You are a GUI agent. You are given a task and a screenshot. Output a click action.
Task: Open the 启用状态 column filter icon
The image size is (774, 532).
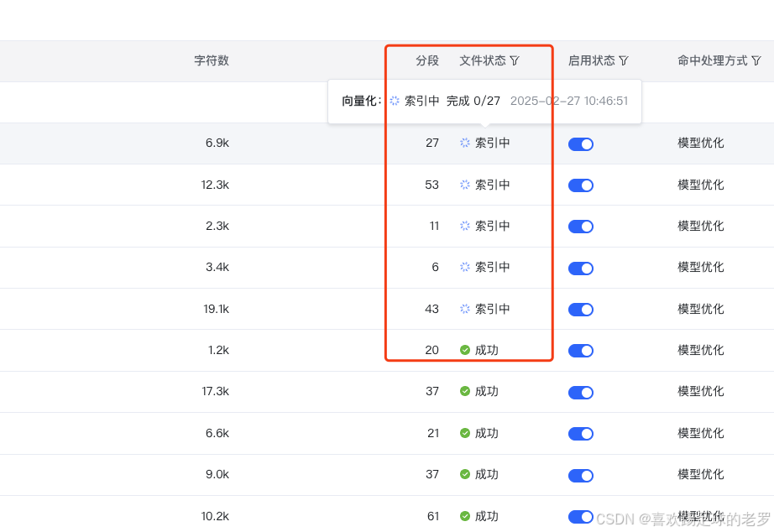[x=624, y=60]
